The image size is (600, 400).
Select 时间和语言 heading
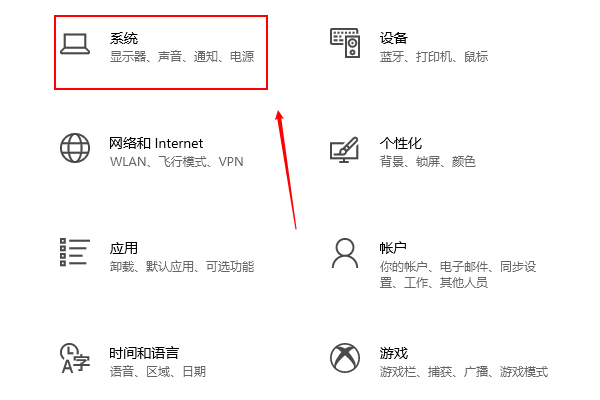144,353
